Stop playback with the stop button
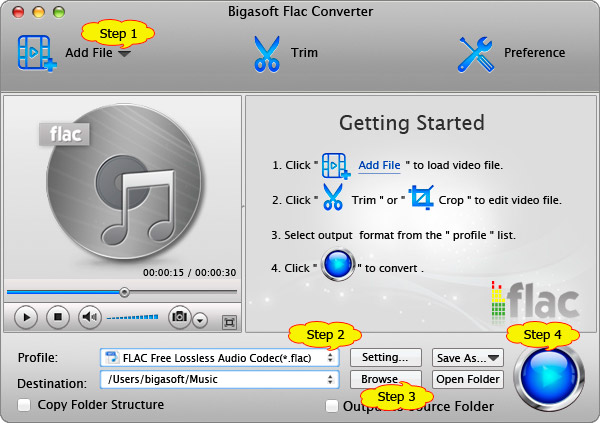 pyautogui.click(x=58, y=317)
